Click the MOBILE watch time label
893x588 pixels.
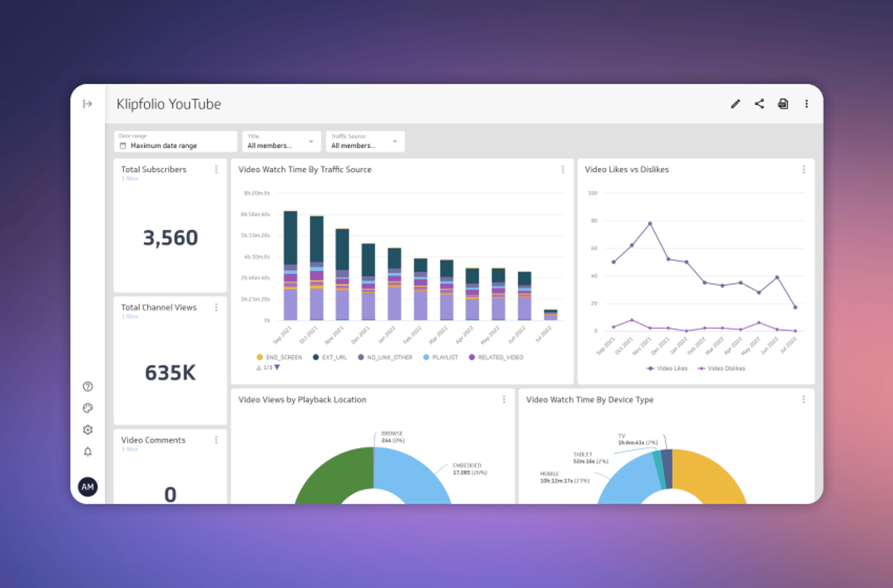point(564,477)
